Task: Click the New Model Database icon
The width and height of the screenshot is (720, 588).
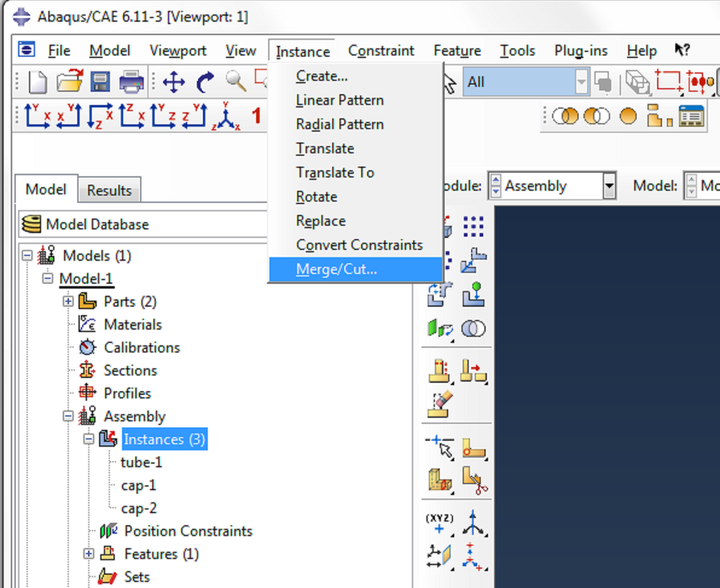Action: pyautogui.click(x=37, y=83)
